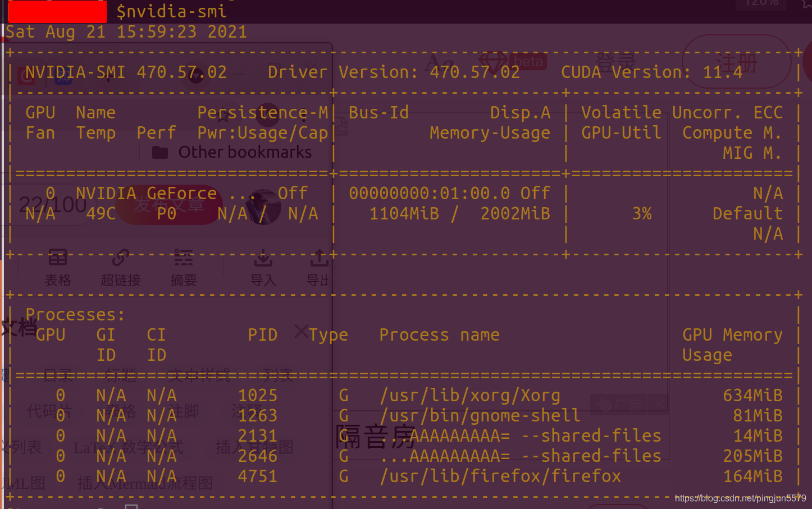Select the 目录 tab in background help panel

[x=58, y=375]
